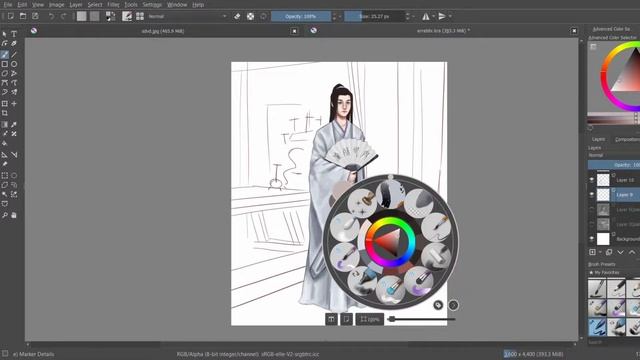Toggle mirror view button in popup palette
This screenshot has width=640, height=360.
click(x=331, y=319)
